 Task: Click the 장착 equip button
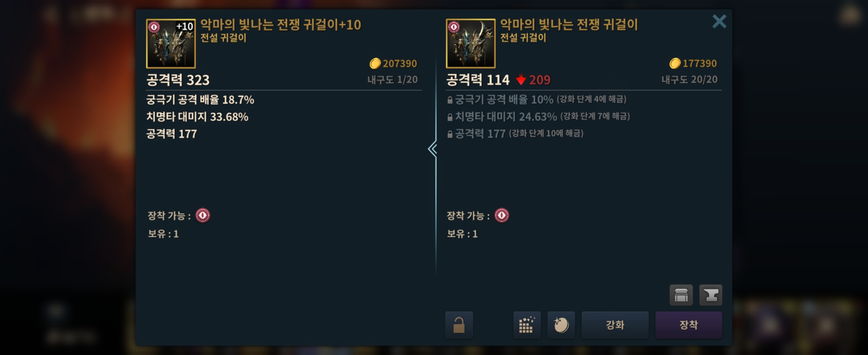click(x=688, y=325)
